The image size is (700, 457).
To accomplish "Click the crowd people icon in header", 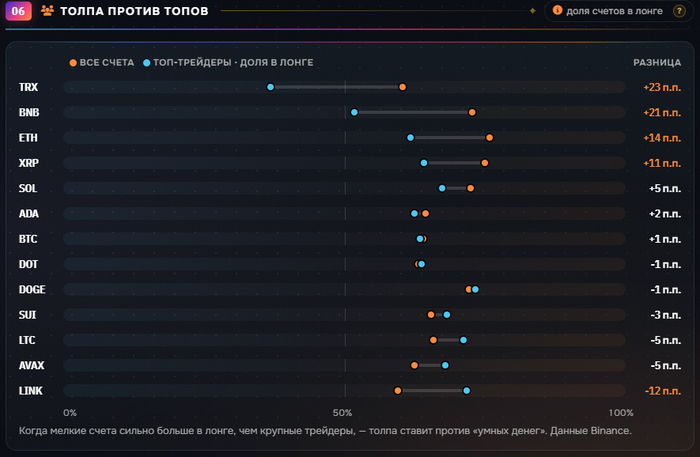I will [47, 10].
